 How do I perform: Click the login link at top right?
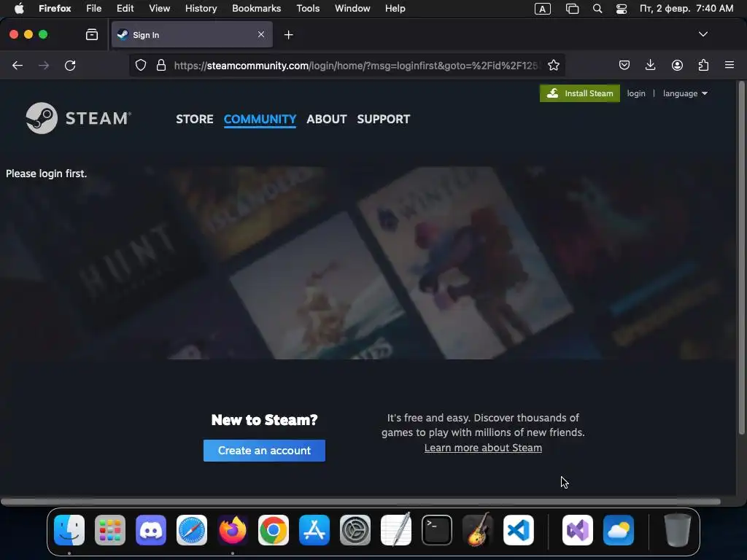(x=636, y=93)
